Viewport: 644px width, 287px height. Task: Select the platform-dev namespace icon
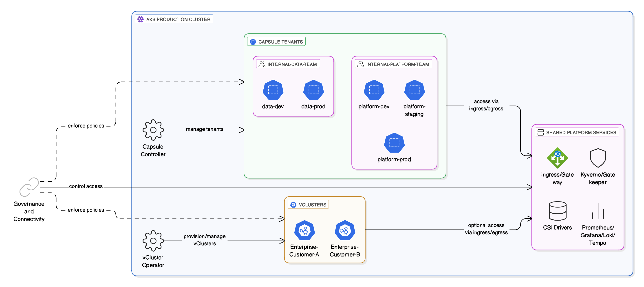[374, 90]
